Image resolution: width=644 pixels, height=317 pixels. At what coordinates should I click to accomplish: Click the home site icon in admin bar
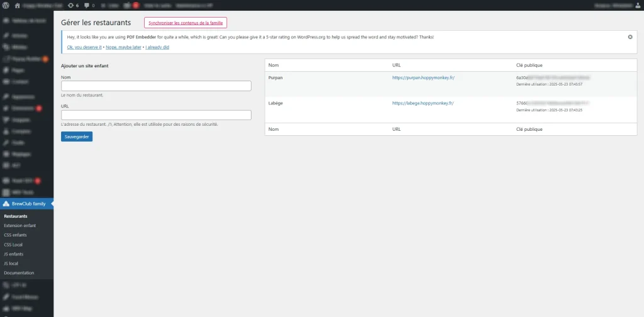pos(17,5)
